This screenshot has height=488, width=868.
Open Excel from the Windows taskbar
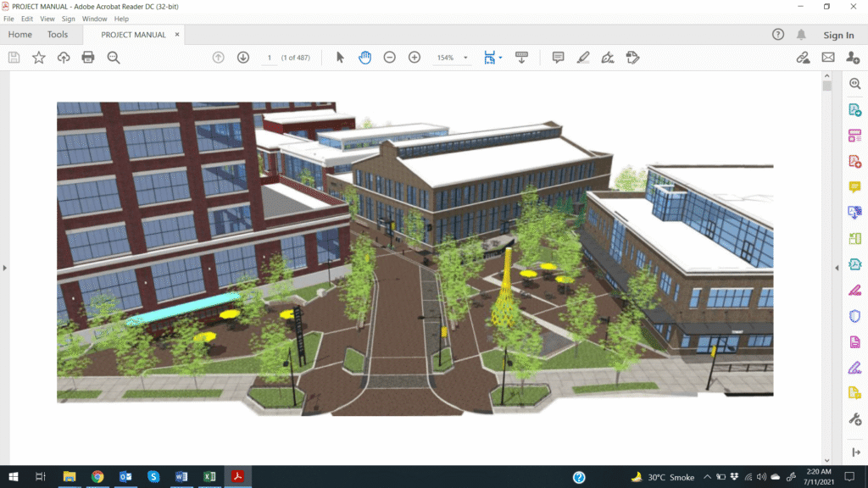coord(209,477)
